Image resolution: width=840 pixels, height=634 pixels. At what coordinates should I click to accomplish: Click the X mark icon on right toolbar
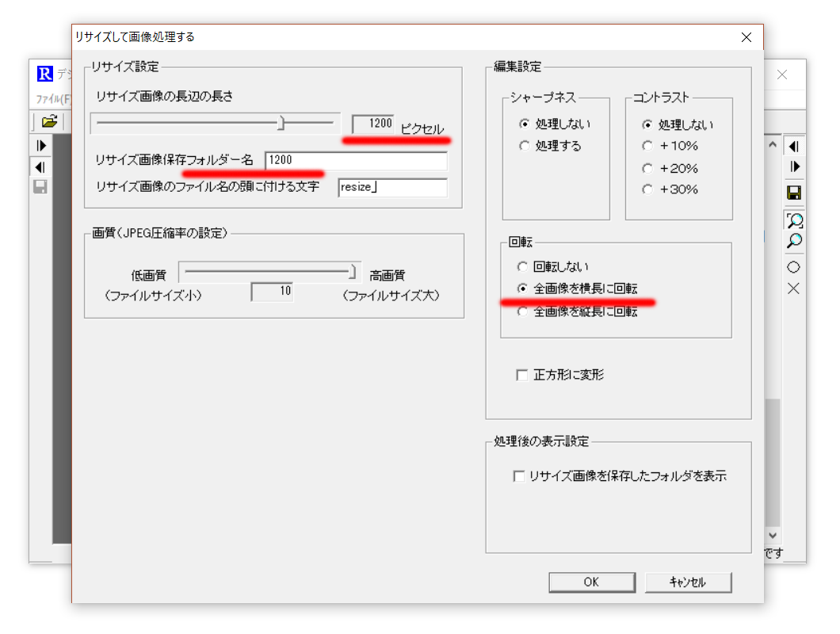click(x=793, y=288)
